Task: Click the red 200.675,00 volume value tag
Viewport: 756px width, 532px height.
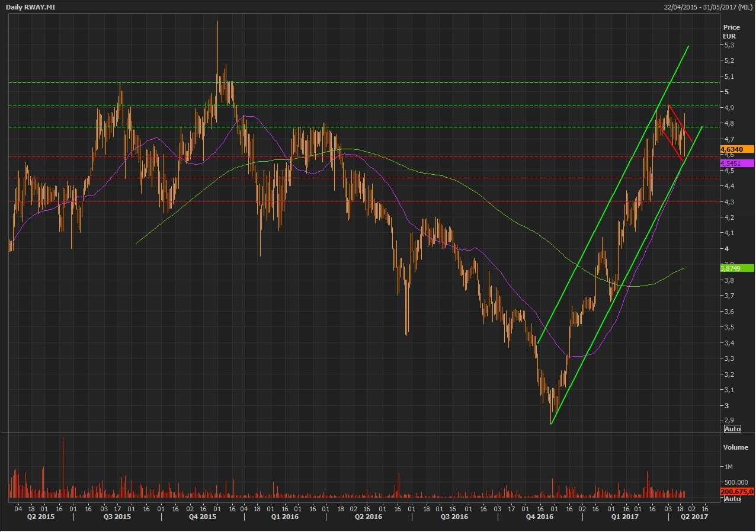Action: point(737,492)
